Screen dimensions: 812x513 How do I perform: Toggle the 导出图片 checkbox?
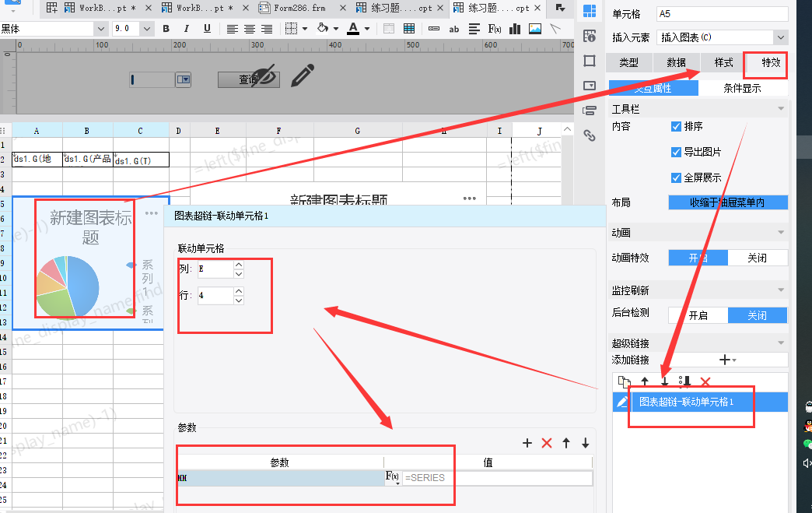coord(676,152)
